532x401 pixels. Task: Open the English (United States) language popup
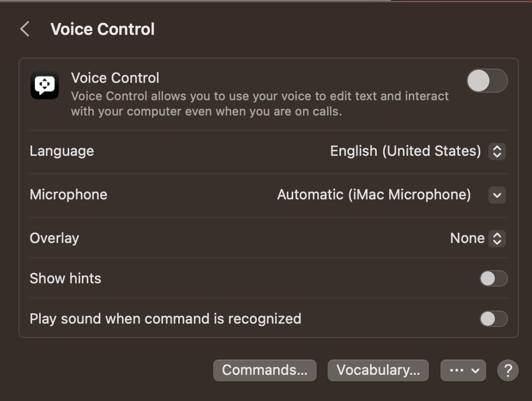click(x=406, y=151)
